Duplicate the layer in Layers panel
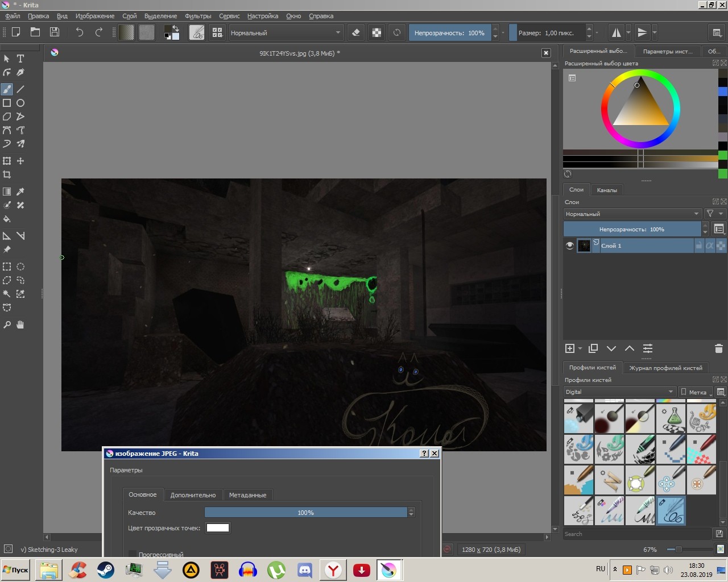Image resolution: width=728 pixels, height=582 pixels. [x=593, y=348]
